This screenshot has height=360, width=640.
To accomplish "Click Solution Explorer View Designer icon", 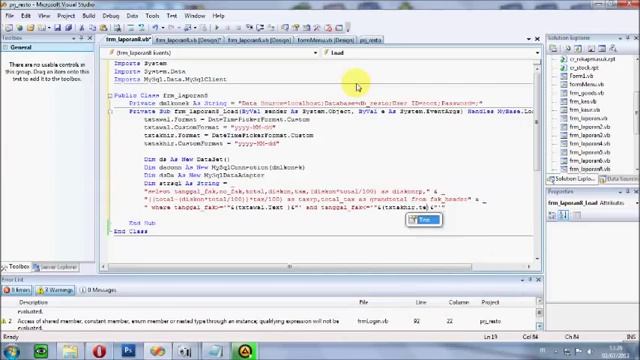I will point(602,49).
